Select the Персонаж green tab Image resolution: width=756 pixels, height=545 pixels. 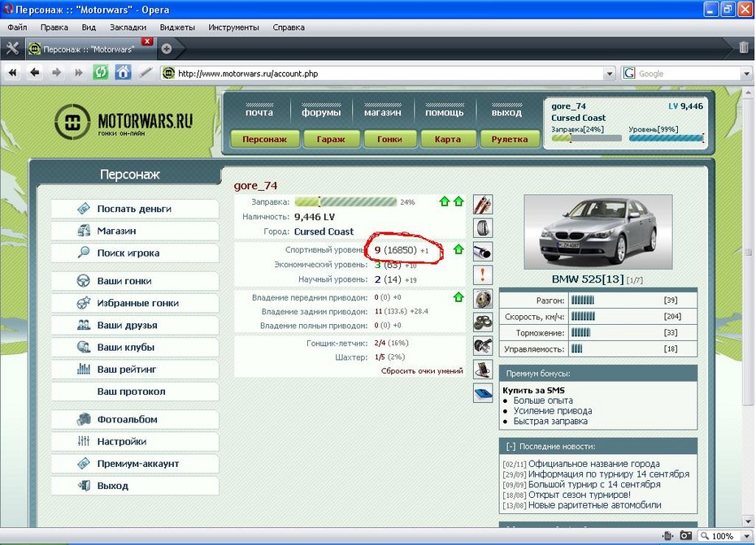tap(264, 139)
